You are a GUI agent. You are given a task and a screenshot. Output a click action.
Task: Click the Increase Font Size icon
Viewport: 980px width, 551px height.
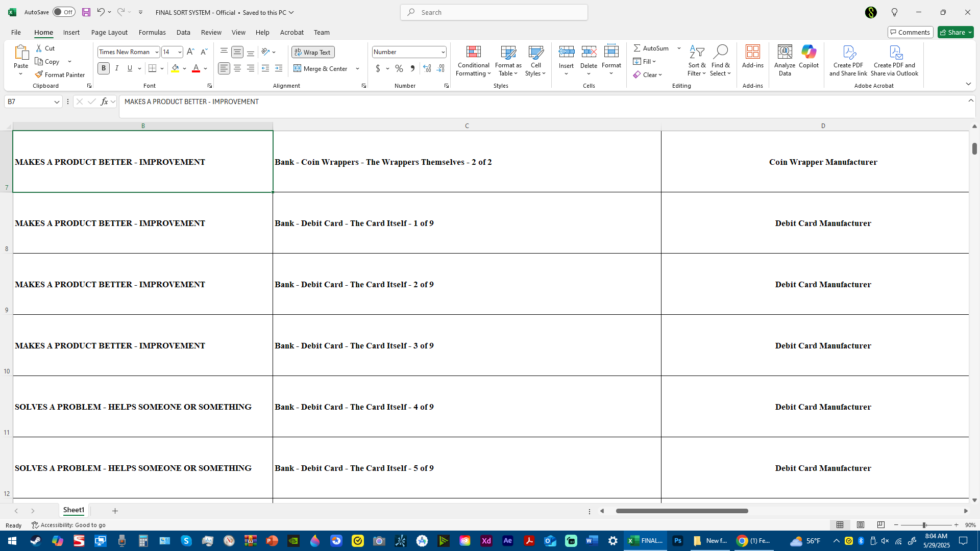pos(190,52)
